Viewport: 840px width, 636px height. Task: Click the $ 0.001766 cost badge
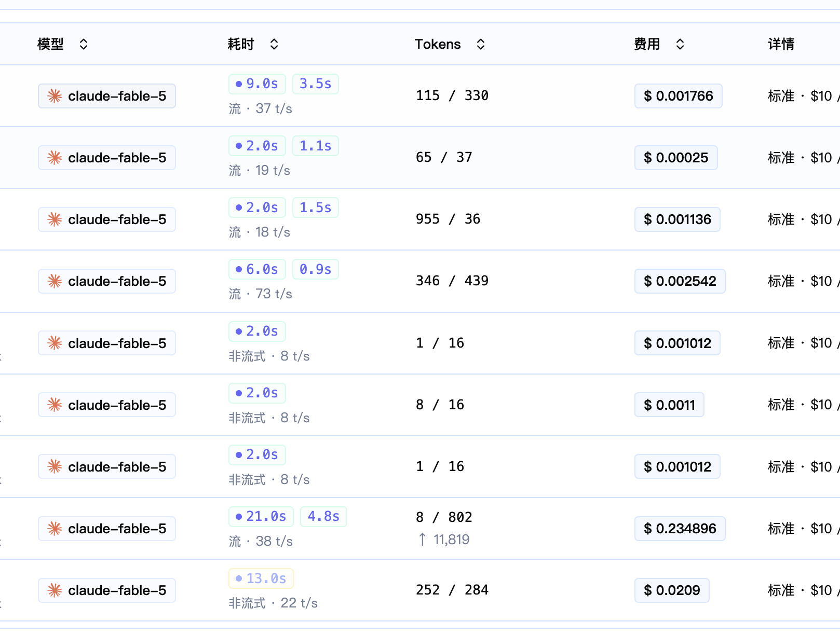(x=679, y=96)
